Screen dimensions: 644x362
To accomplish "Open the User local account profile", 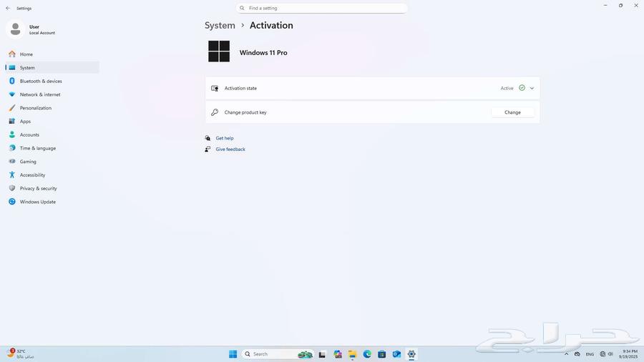I will 31,29.
